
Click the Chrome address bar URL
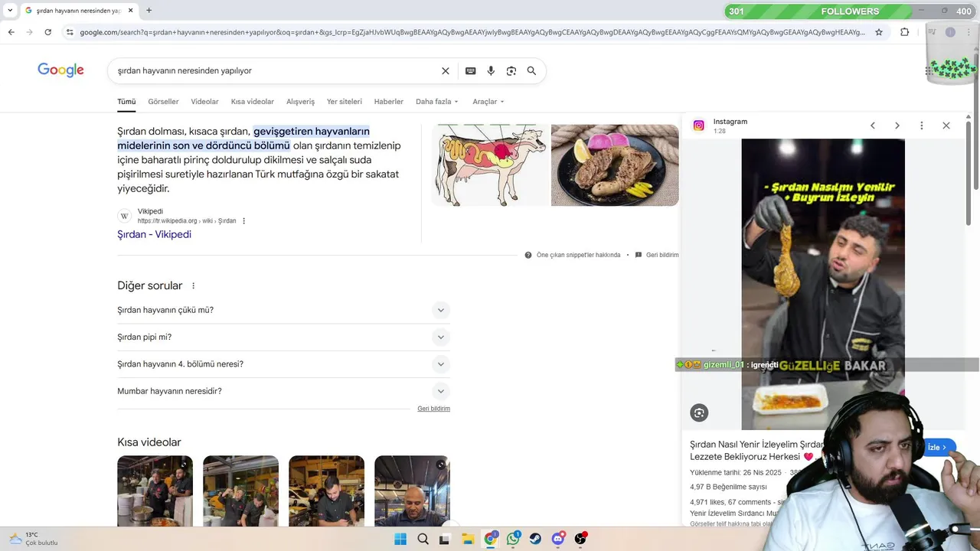pyautogui.click(x=472, y=32)
